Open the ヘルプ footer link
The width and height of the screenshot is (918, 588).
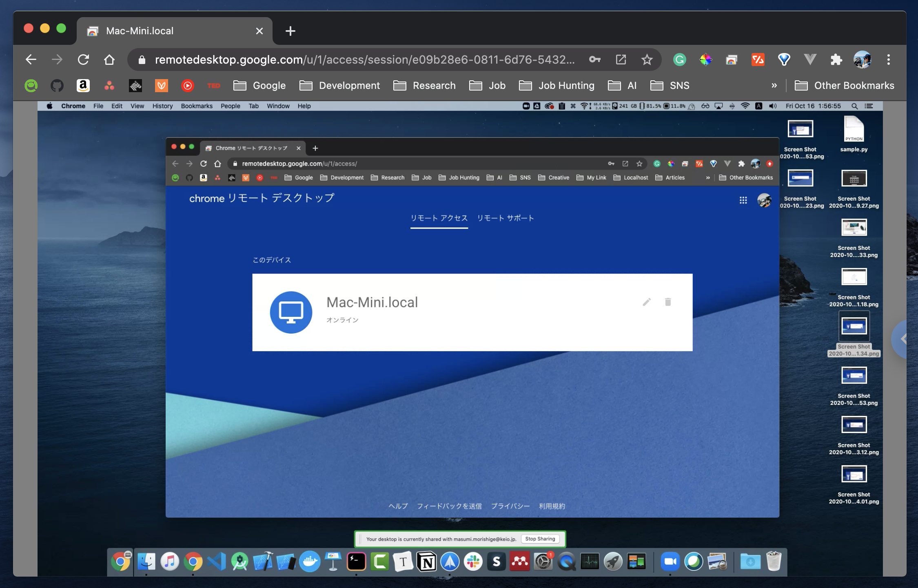398,506
